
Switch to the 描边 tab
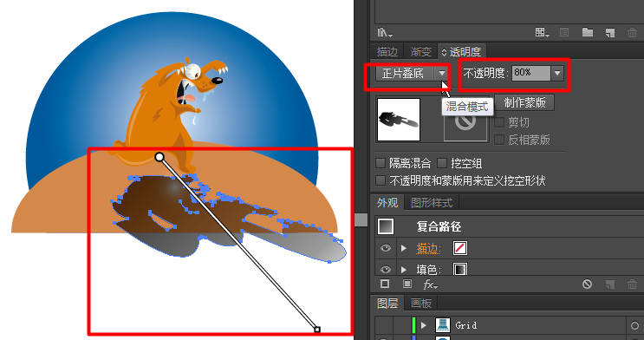click(x=387, y=52)
